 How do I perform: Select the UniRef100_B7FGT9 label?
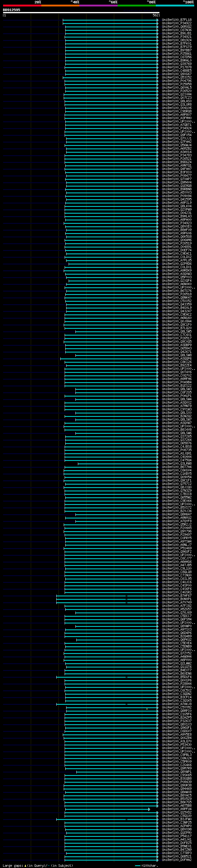pyautogui.click(x=177, y=47)
